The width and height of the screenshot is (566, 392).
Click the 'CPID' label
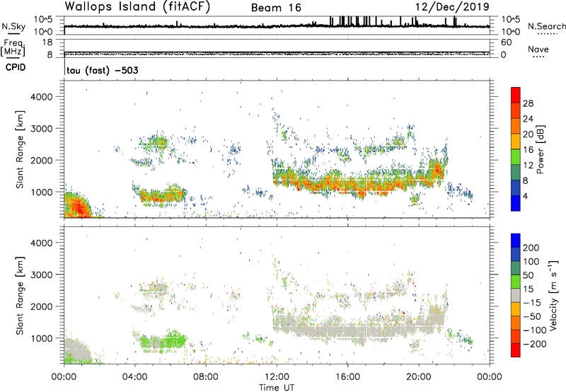[x=16, y=67]
